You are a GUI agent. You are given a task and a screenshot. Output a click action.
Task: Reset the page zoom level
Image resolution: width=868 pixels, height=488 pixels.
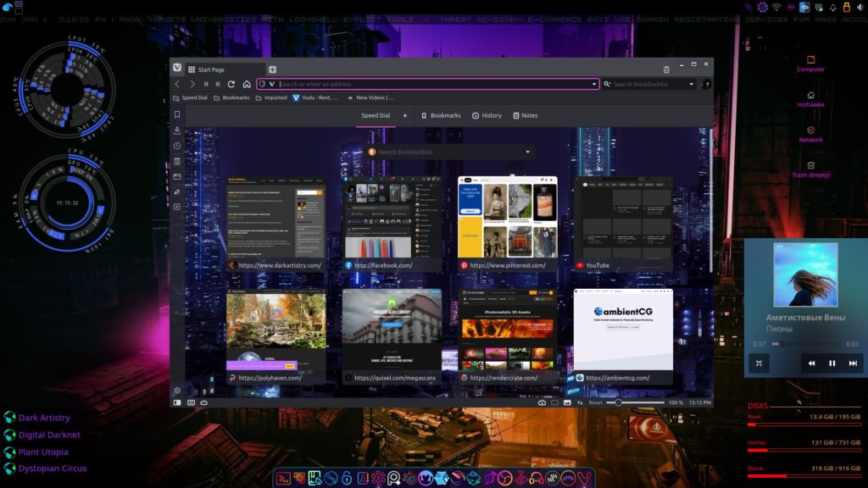[x=595, y=402]
